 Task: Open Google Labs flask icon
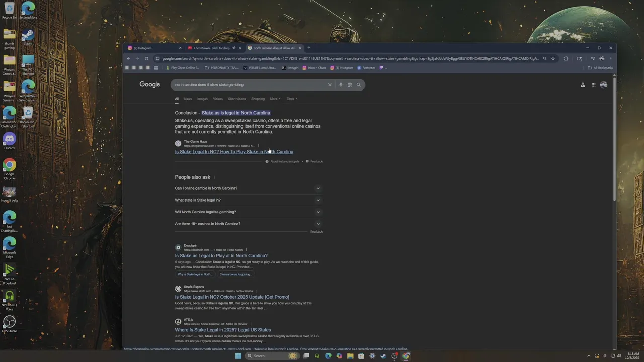point(583,85)
